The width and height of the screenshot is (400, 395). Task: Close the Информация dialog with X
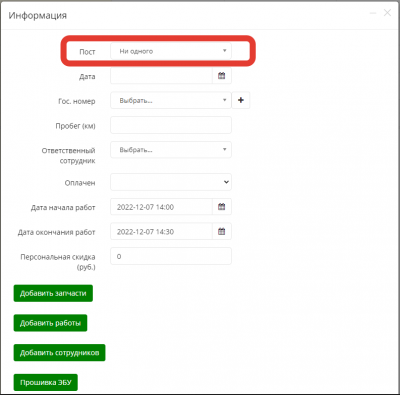point(387,13)
